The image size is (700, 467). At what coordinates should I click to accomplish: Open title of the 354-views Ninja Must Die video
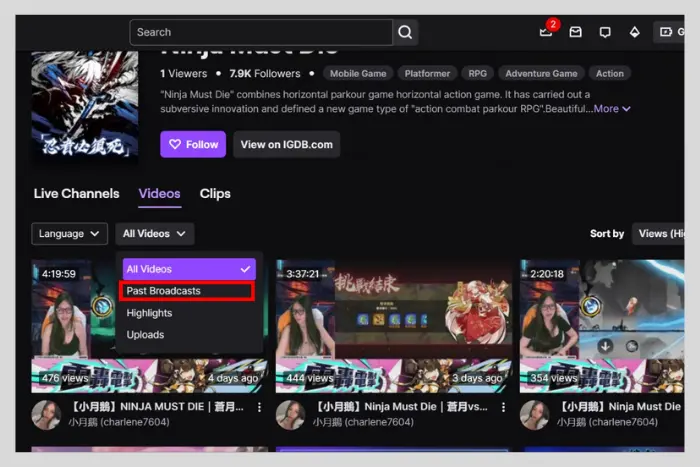[x=620, y=407]
